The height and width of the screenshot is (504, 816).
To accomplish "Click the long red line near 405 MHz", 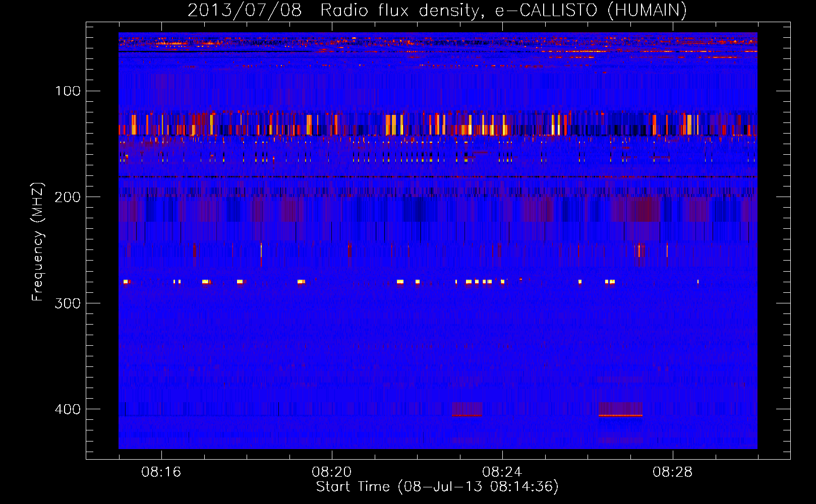I will [620, 415].
